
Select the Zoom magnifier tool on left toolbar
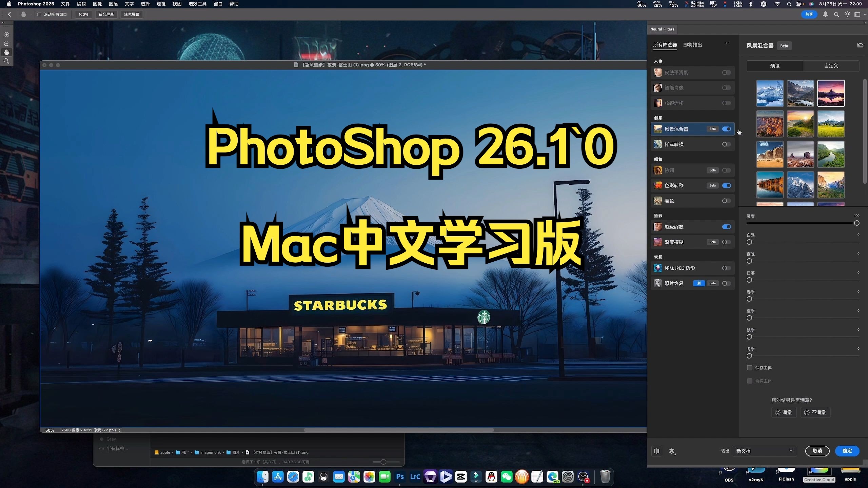coord(6,61)
